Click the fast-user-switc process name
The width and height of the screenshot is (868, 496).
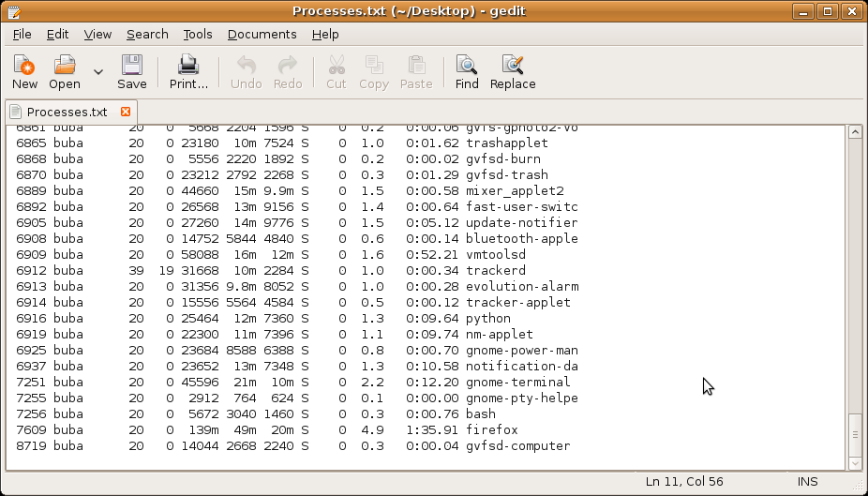(x=522, y=207)
